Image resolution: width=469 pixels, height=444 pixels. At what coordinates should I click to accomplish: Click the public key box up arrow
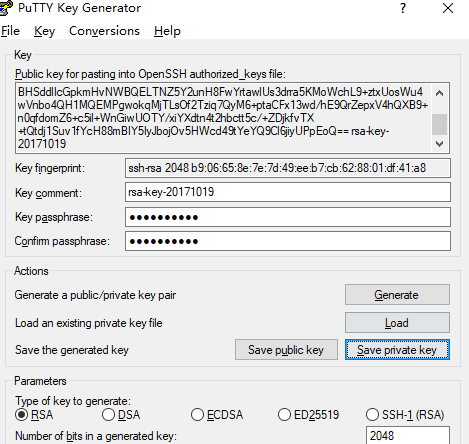(x=439, y=93)
